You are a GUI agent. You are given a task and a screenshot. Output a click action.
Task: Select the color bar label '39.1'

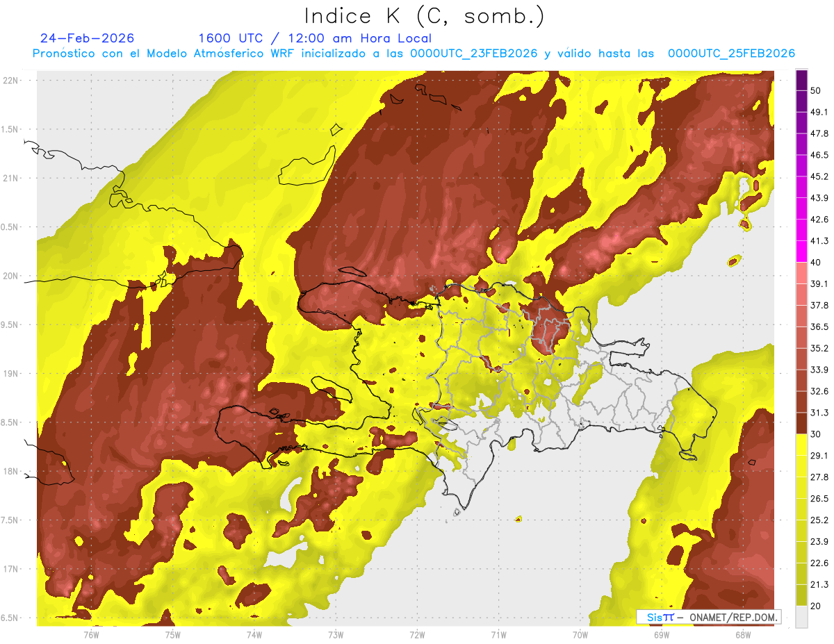pos(819,283)
